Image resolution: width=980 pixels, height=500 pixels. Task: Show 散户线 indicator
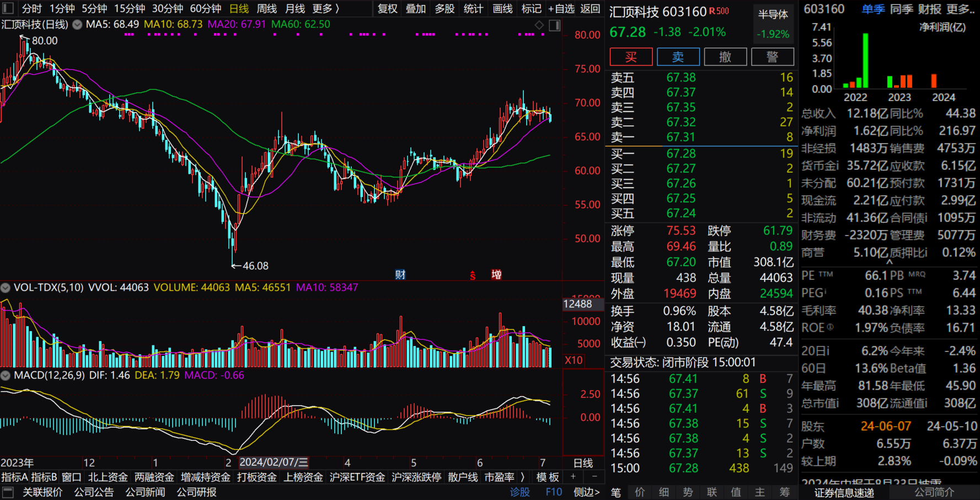click(463, 477)
